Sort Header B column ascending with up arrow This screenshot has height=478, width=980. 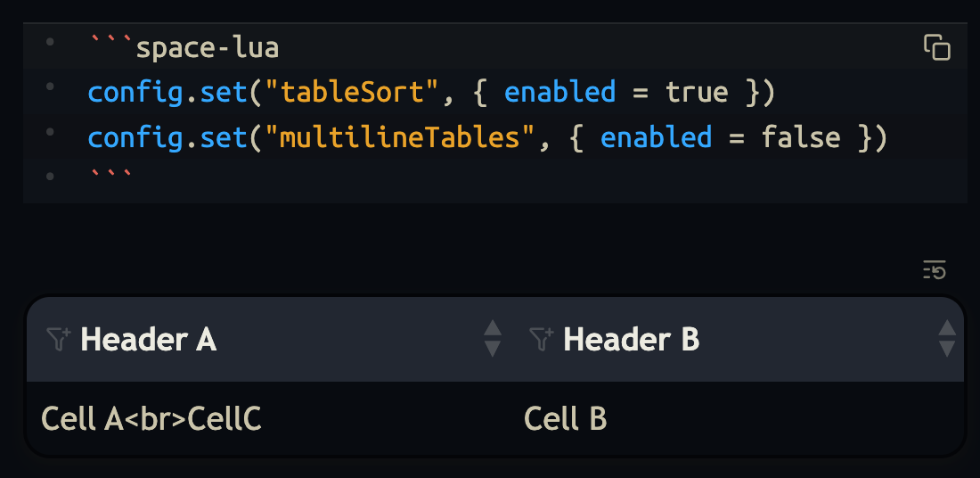(947, 330)
